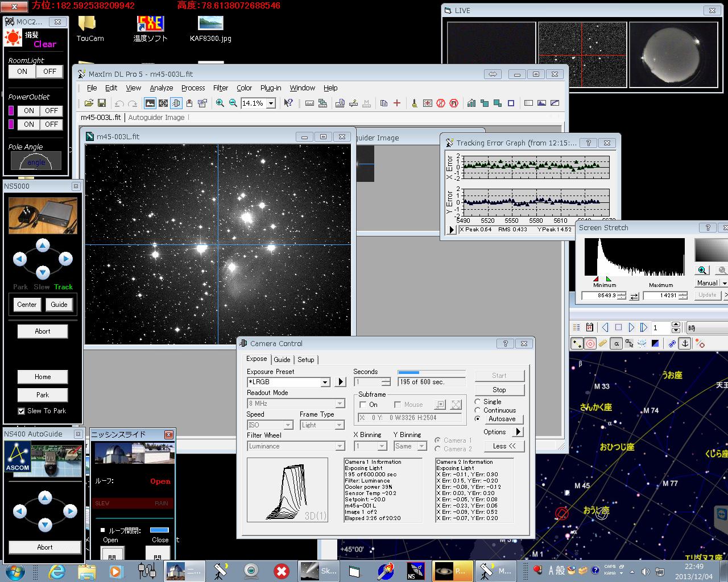Toggle Slew To Park checkbox
Screen dimensions: 728x582
21,411
